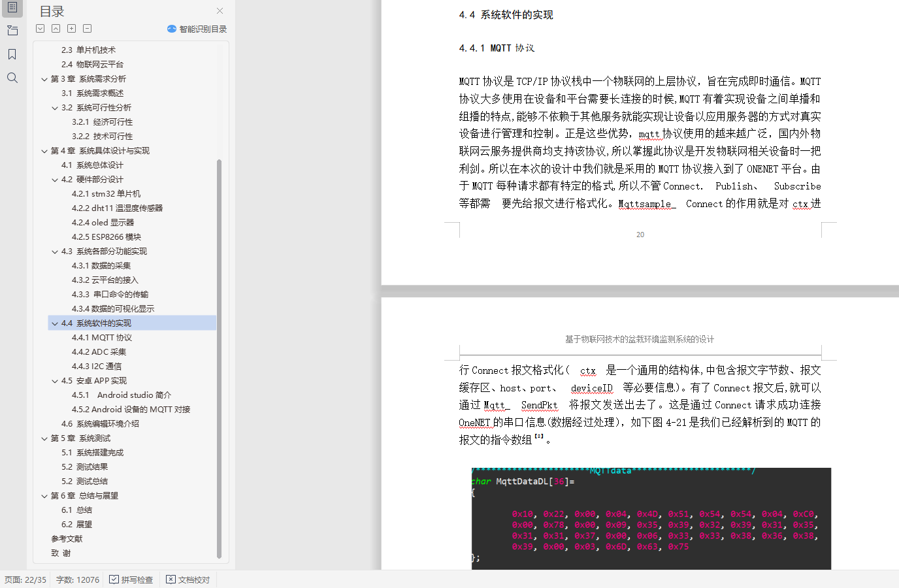Select 4.1 系统总体设计 heading

pos(92,165)
